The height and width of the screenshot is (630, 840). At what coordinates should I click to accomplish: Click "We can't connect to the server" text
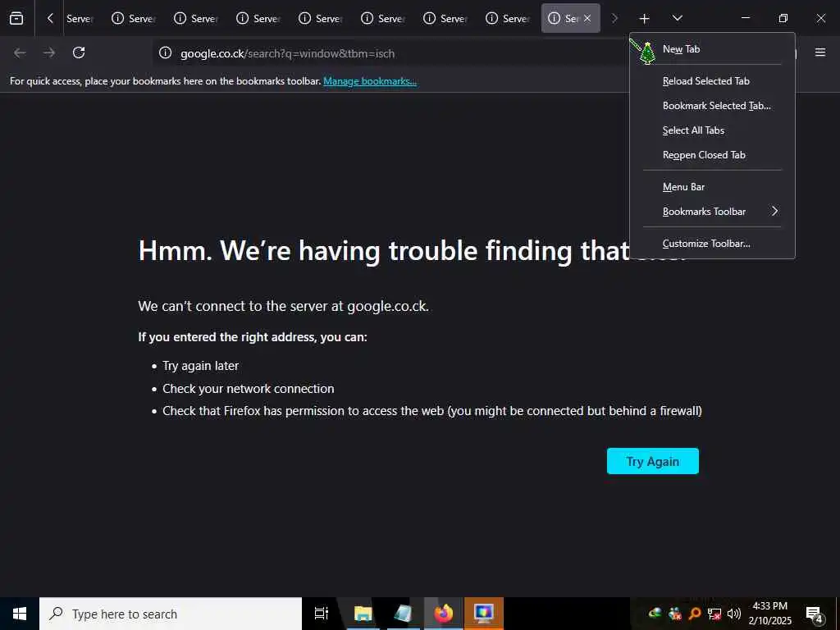(x=283, y=307)
